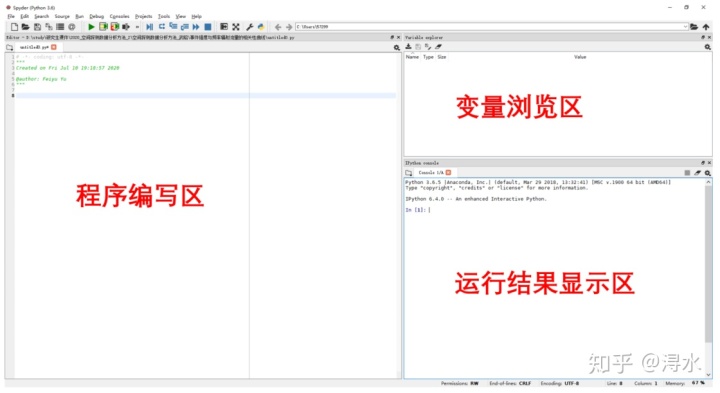Open the Print preview list toolbar icon

click(60, 27)
